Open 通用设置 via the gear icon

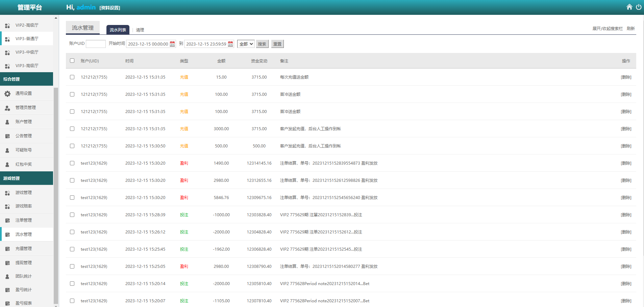[7, 93]
